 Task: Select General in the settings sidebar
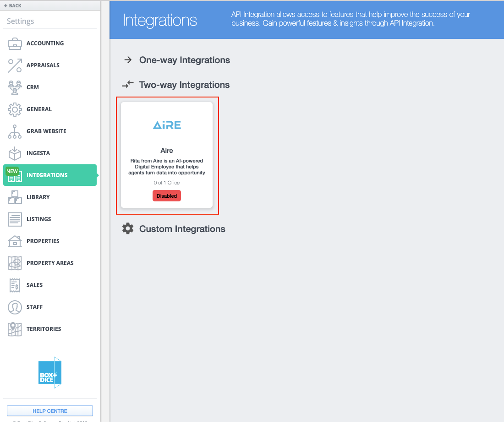39,109
